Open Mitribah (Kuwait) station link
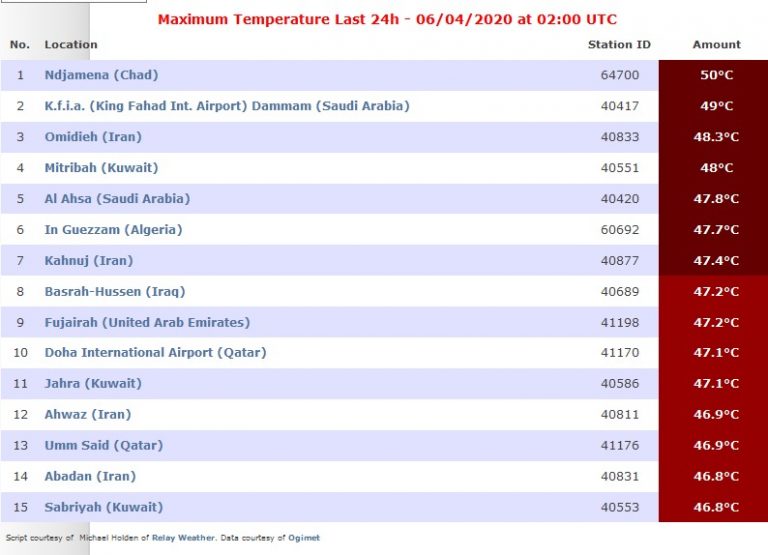Screen dimensions: 768x555 [x=101, y=168]
